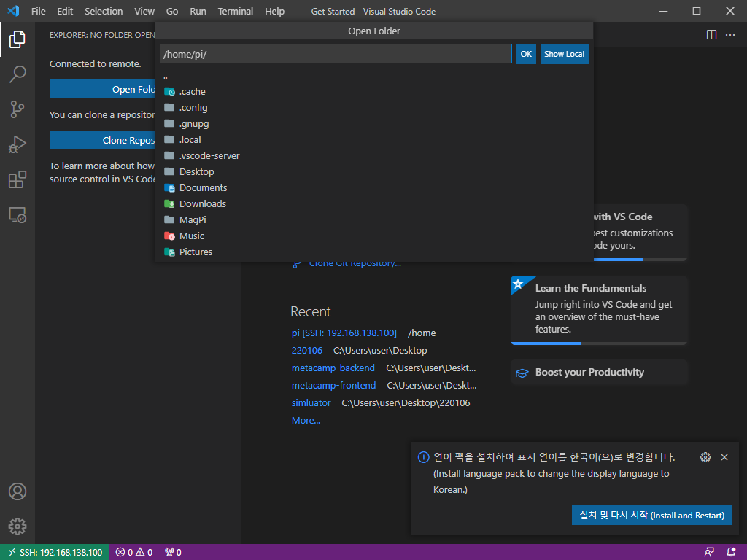The width and height of the screenshot is (747, 560).
Task: Click the info icon in the notification
Action: pos(423,457)
